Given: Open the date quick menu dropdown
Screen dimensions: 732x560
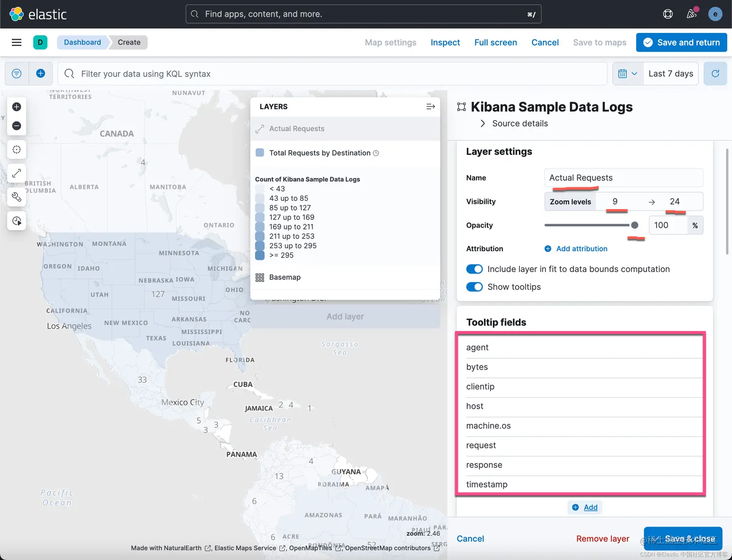Looking at the screenshot, I should tap(628, 74).
